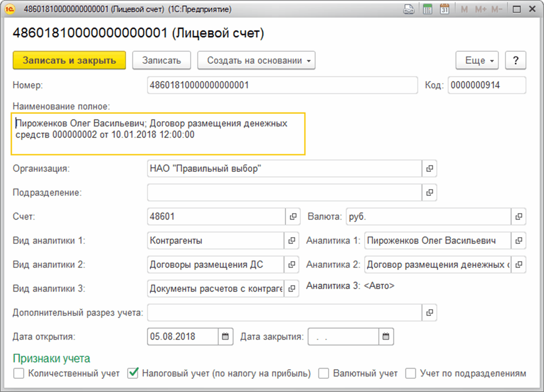The image size is (544, 392).
Task: Open the print preview icon in title bar
Action: 409,9
